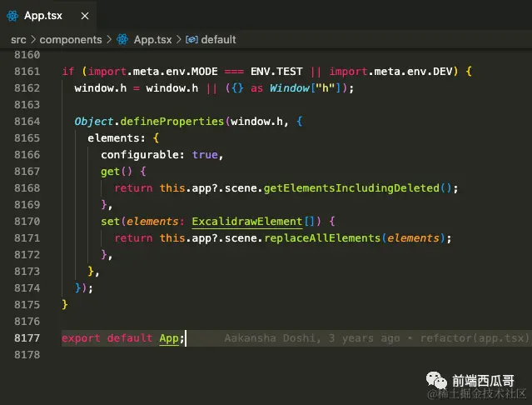The width and height of the screenshot is (532, 405).
Task: Click the App identifier in export line
Action: pyautogui.click(x=169, y=338)
